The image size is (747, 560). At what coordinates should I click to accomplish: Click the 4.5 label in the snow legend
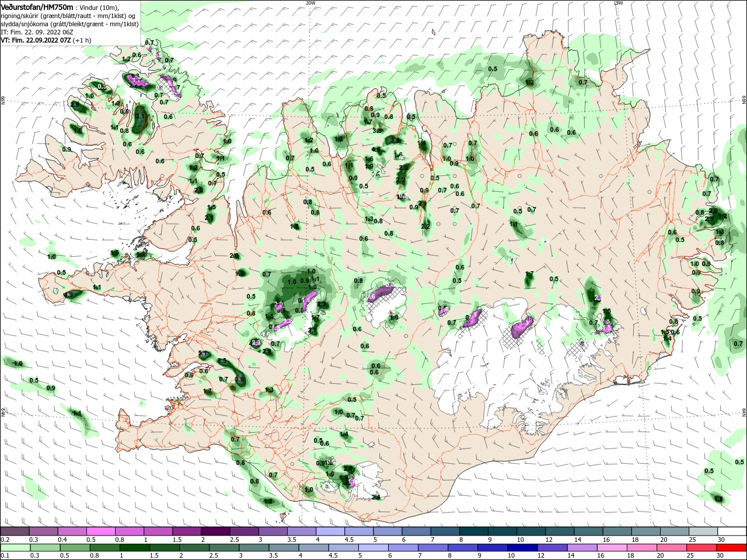[x=350, y=540]
